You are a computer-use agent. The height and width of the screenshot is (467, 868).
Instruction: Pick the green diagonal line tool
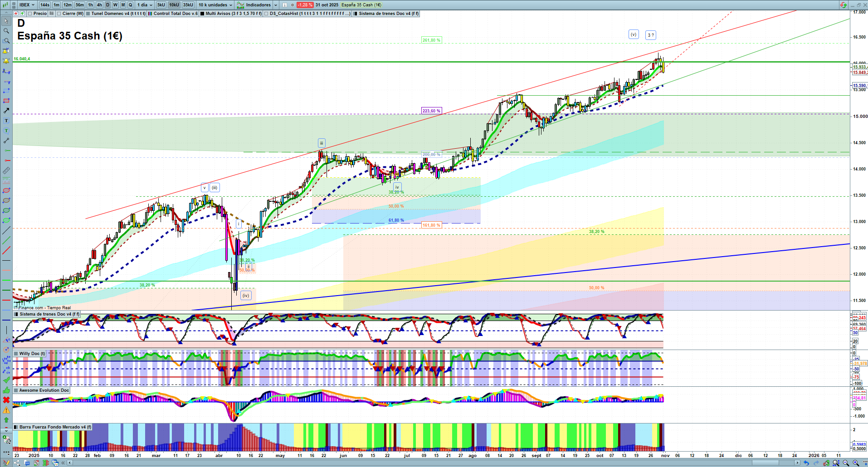tap(6, 240)
